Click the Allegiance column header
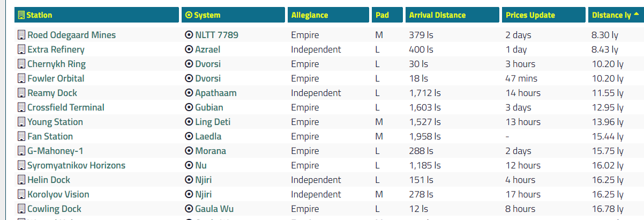644x220 pixels. point(309,15)
